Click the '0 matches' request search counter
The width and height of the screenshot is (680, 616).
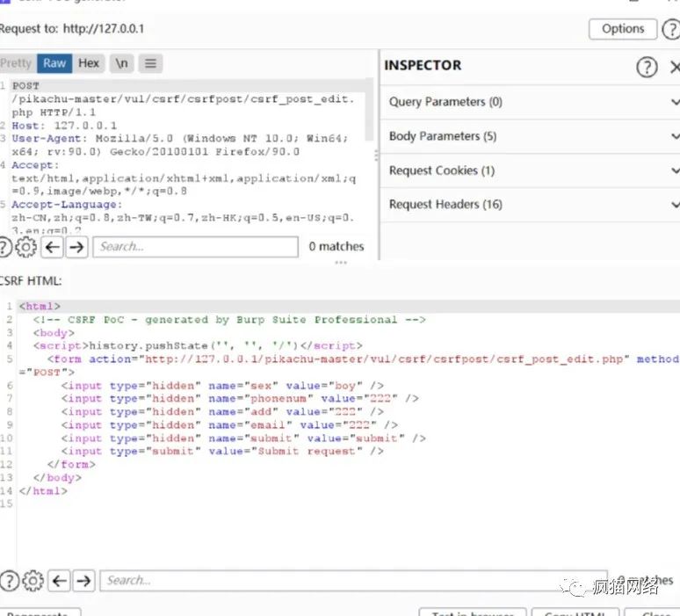point(336,247)
